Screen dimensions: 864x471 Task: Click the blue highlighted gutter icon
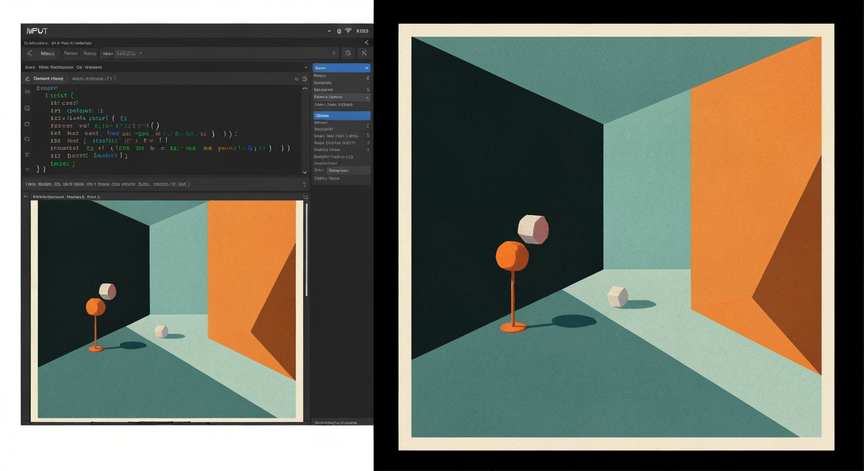[28, 109]
